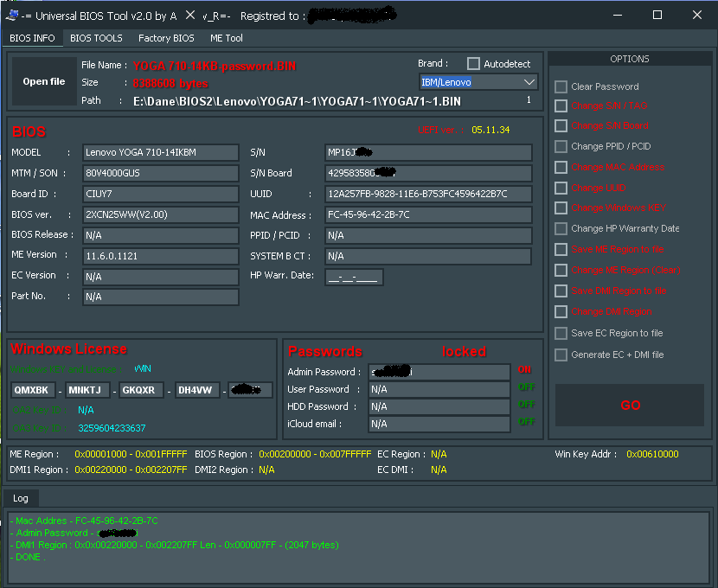Click the file name YOGA 710-14KB-password.BIN
This screenshot has height=588, width=718.
click(215, 66)
